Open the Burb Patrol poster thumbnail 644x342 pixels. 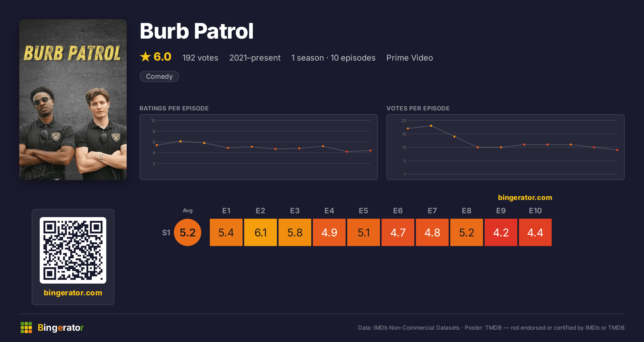coord(73,99)
